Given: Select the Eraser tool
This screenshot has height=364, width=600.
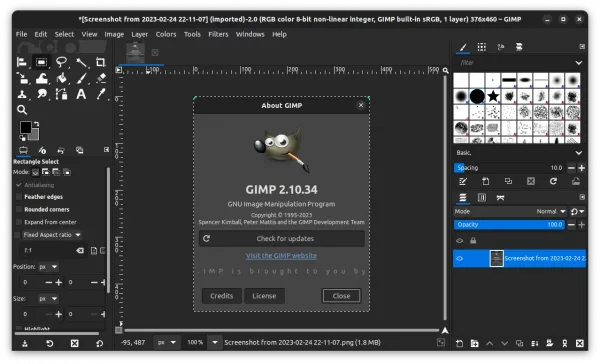Looking at the screenshot, I should pos(101,78).
